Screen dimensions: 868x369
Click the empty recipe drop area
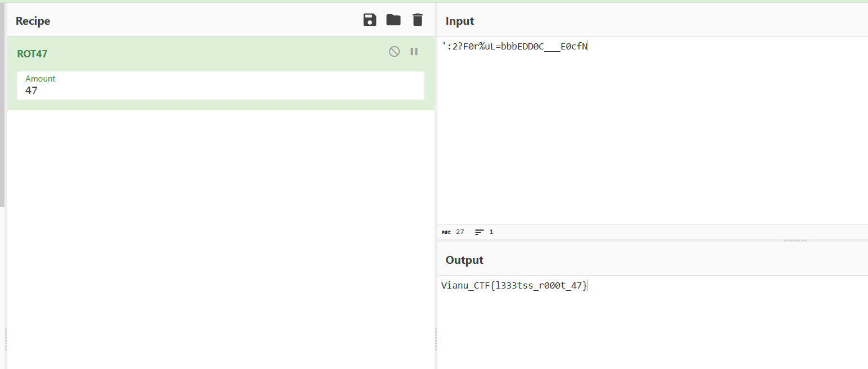pos(220,236)
